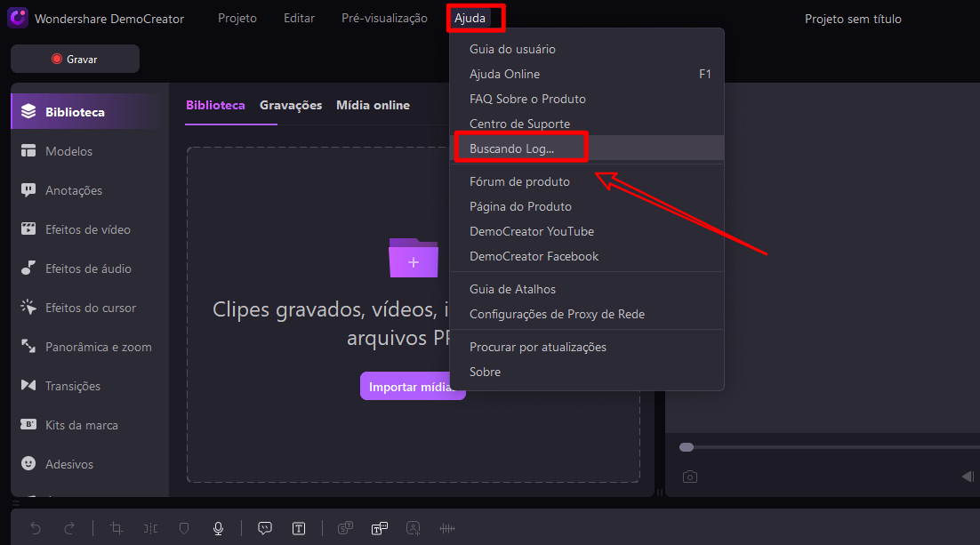Switch to the Mídia online tab
This screenshot has height=545, width=980.
[373, 105]
